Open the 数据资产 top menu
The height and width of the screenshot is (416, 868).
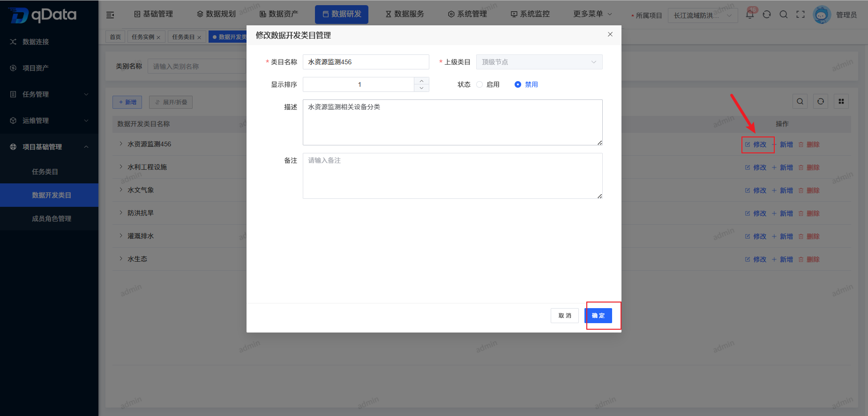tap(279, 14)
